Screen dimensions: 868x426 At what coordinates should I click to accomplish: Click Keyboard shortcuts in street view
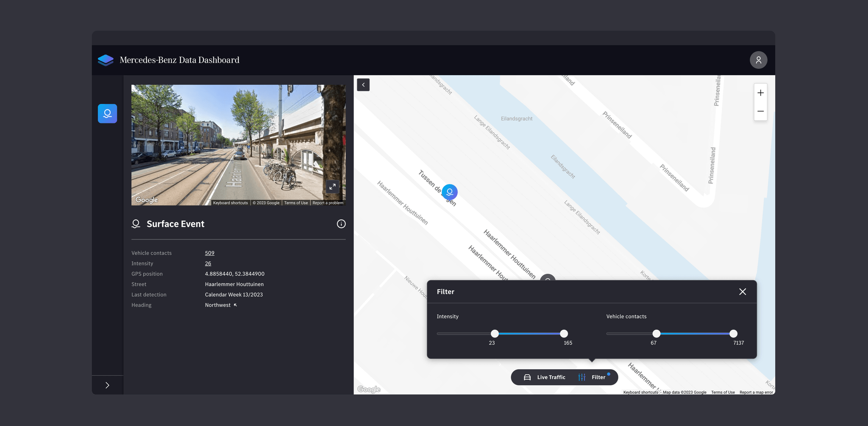click(x=230, y=203)
